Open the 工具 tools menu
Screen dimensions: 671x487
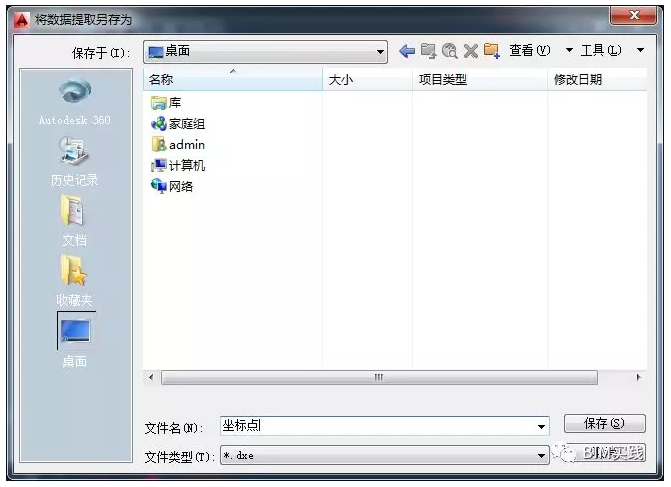(601, 50)
